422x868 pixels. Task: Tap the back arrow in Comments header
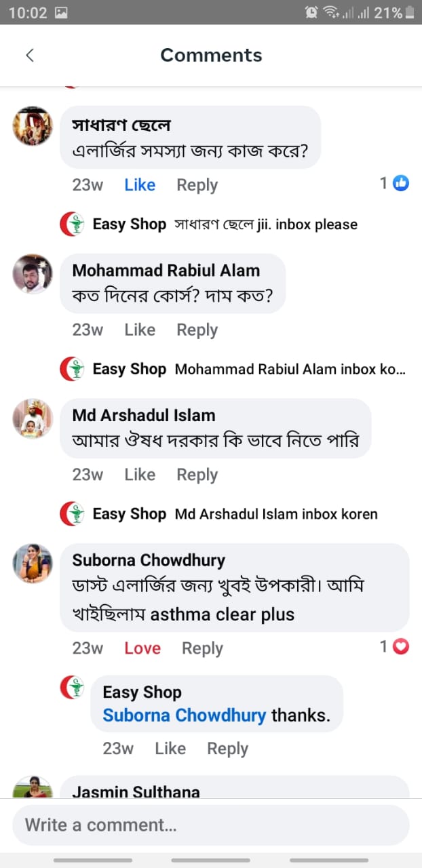(30, 56)
